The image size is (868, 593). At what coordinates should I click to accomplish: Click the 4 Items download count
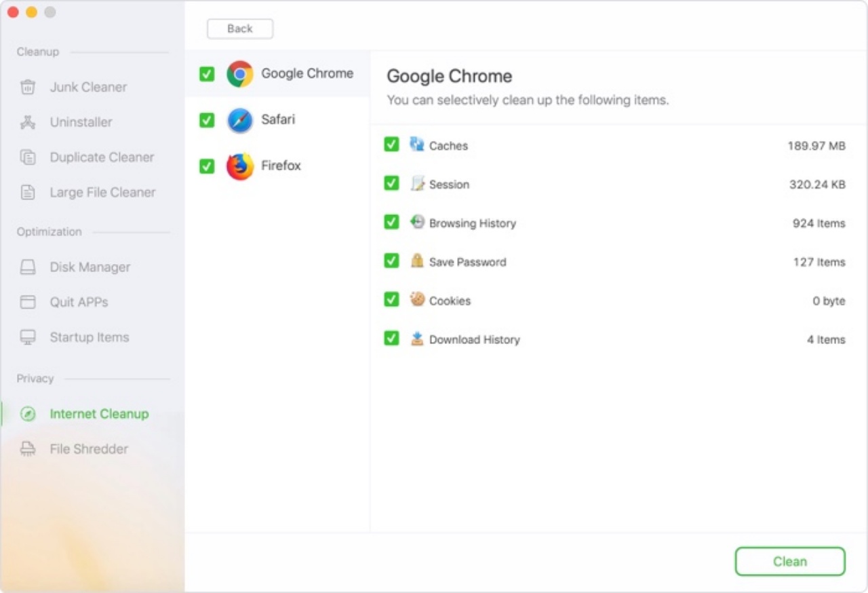[x=826, y=339]
